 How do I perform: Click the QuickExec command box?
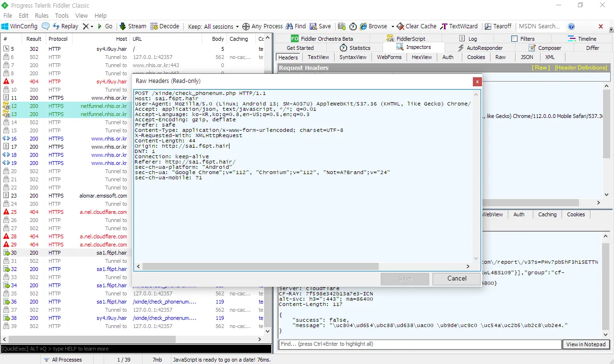point(136,349)
